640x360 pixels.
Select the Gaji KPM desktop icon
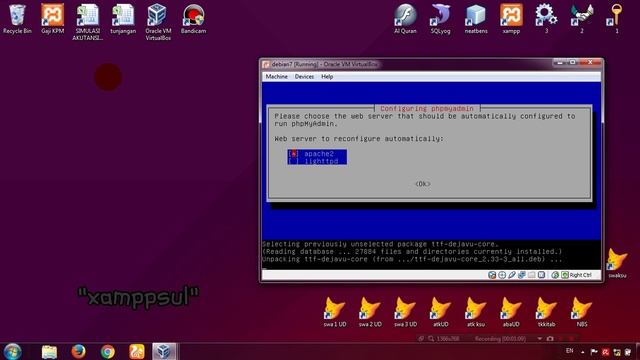pos(53,19)
